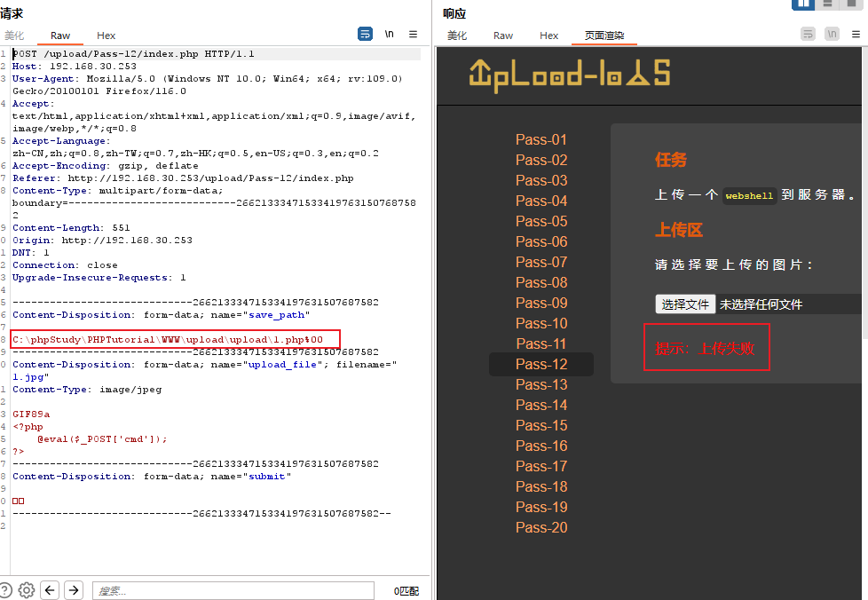Select the stacked layout icon
This screenshot has width=868, height=600.
[x=827, y=4]
